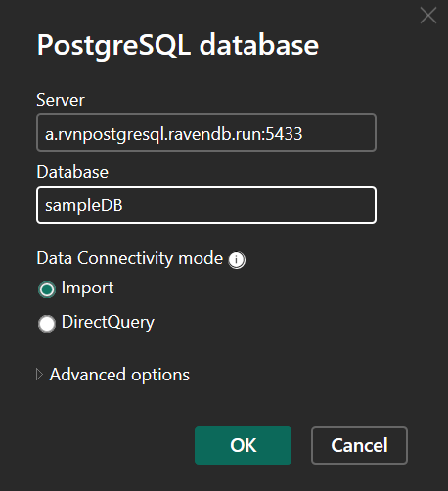The image size is (448, 491).
Task: Click the Database field label
Action: click(x=72, y=172)
